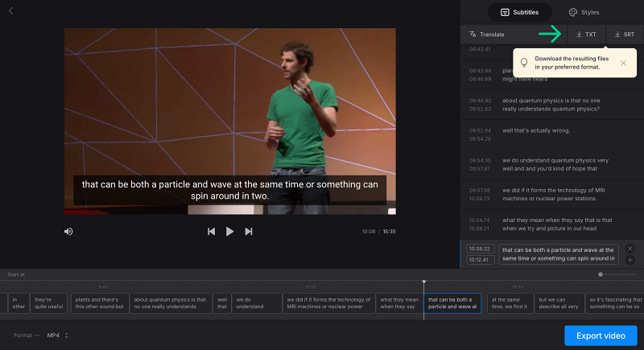Download subtitles as TXT
The width and height of the screenshot is (644, 350).
tap(586, 35)
